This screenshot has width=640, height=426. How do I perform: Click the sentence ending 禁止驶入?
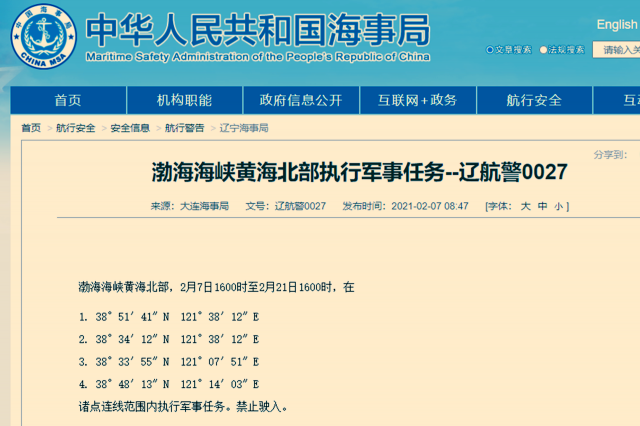click(x=183, y=407)
